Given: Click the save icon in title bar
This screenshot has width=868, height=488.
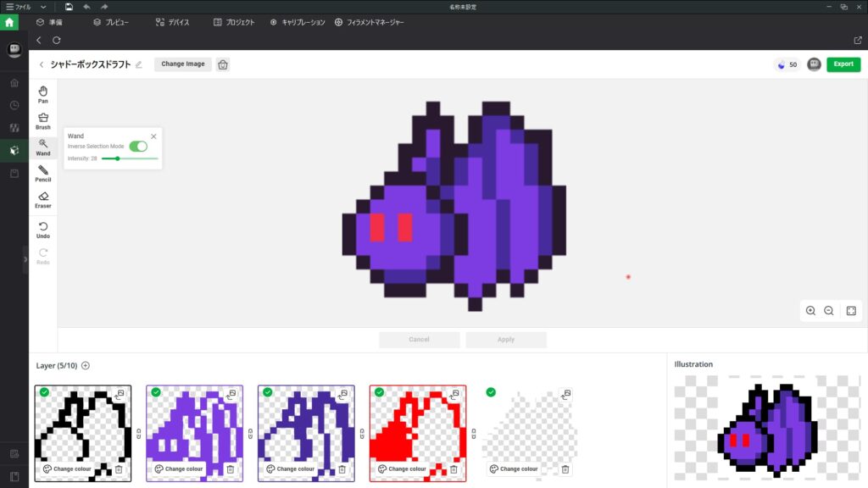Looking at the screenshot, I should click(x=69, y=7).
